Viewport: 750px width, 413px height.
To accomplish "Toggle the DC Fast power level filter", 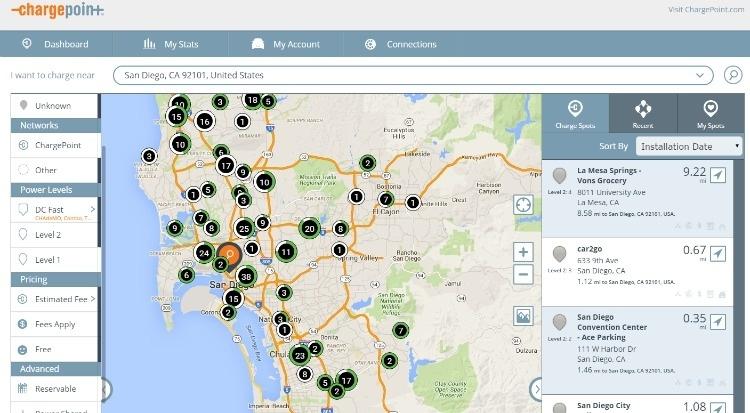I will point(55,210).
